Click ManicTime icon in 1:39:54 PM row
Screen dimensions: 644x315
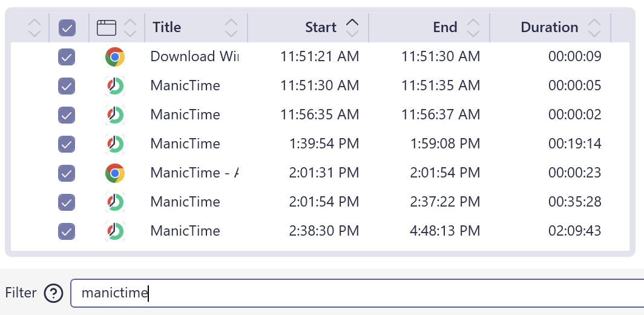114,144
